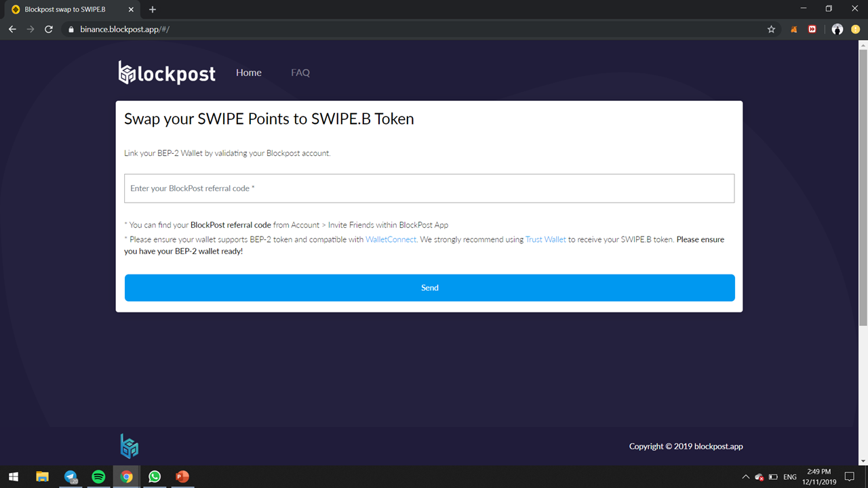
Task: Focus the BlockPost referral code field
Action: [429, 188]
